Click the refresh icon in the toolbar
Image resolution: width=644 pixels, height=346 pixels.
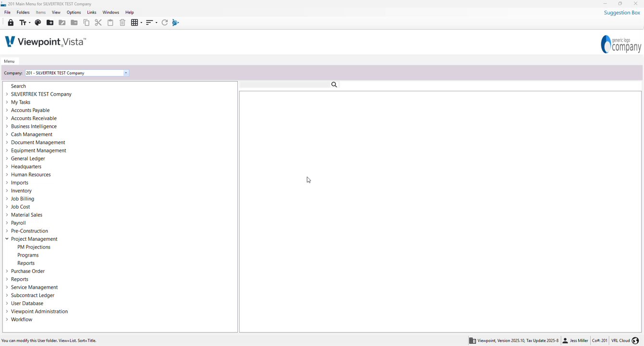pyautogui.click(x=165, y=23)
